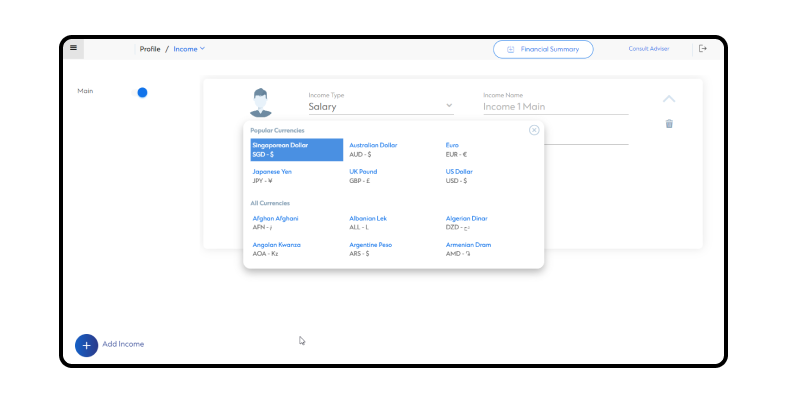Delete income with trash icon

(x=669, y=124)
